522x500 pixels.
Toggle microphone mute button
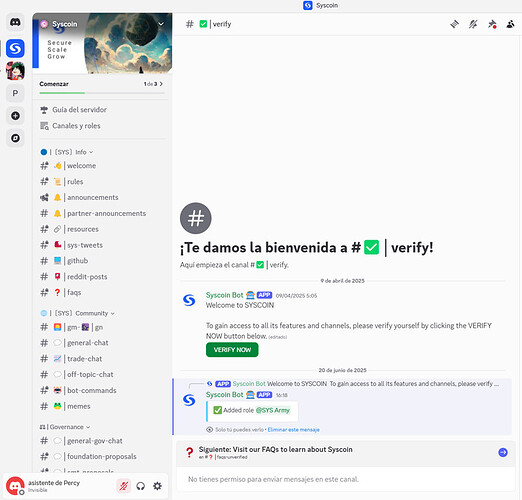coord(124,486)
